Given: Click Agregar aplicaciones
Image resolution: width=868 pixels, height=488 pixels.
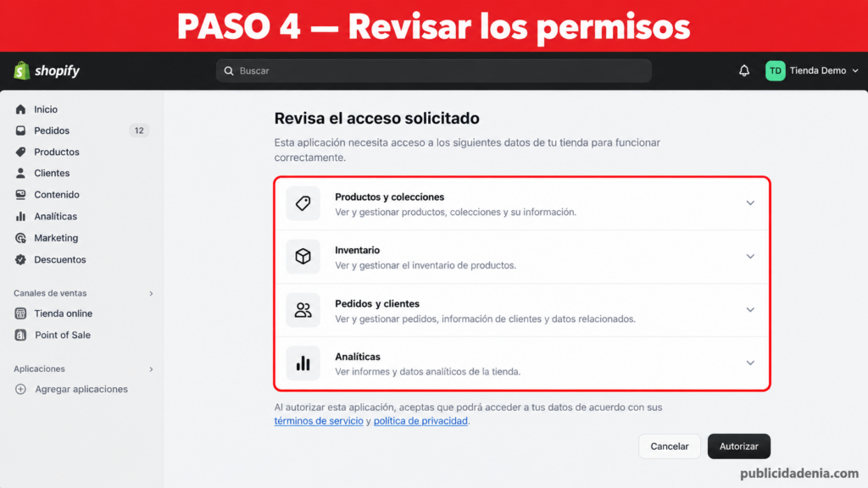Looking at the screenshot, I should coord(82,389).
